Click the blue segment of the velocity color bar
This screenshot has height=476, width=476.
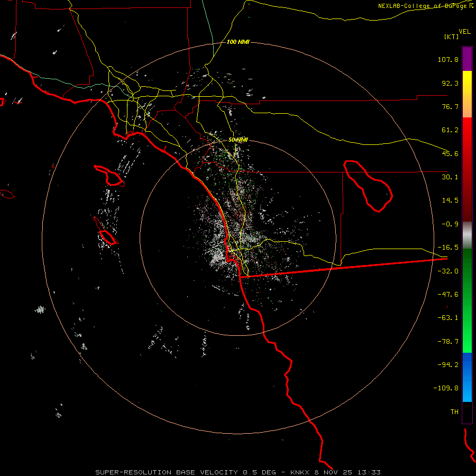coord(467,377)
